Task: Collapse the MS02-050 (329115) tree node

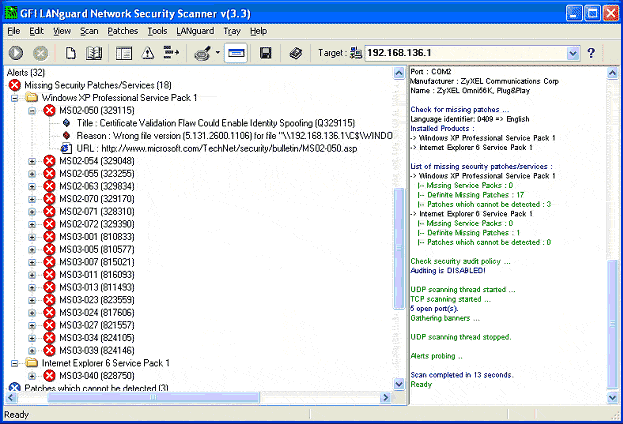Action: tap(32, 111)
